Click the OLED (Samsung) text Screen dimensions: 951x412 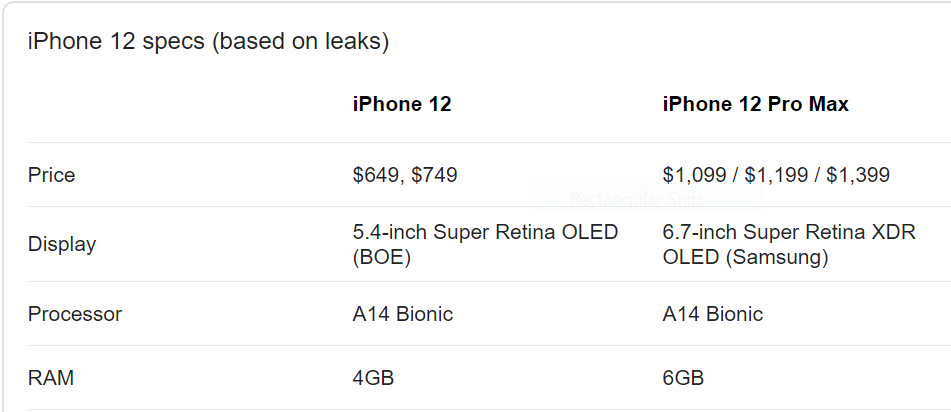pyautogui.click(x=745, y=257)
